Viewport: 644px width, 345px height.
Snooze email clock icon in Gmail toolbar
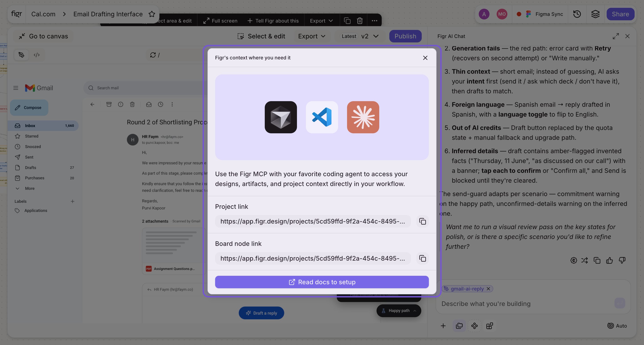[x=161, y=104]
